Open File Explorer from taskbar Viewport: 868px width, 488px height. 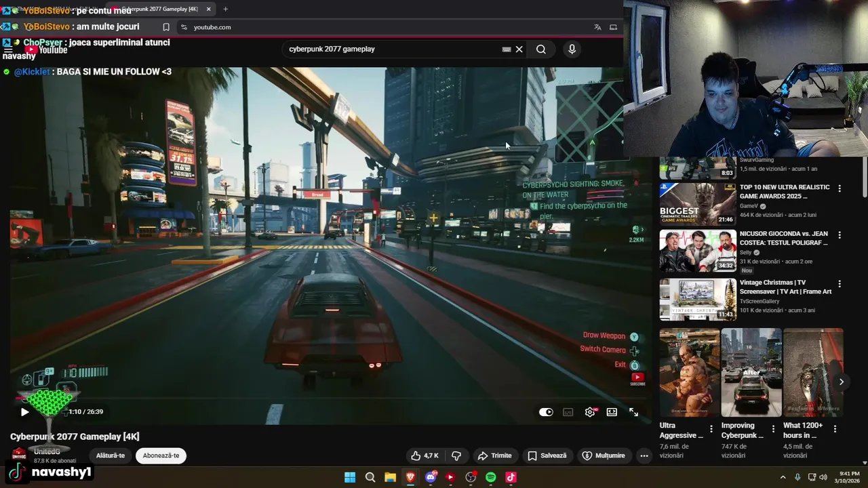click(x=391, y=477)
